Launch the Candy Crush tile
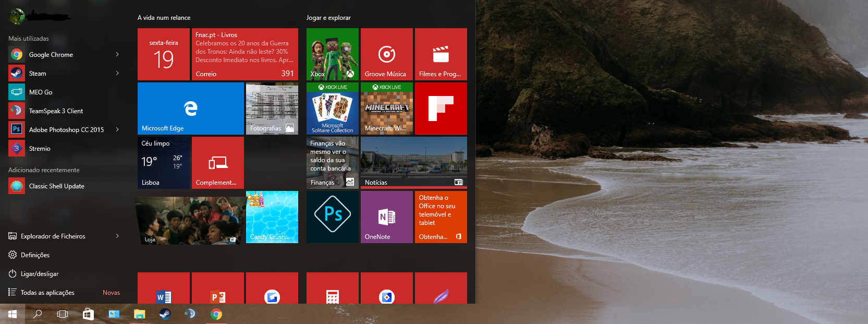The height and width of the screenshot is (324, 868). click(x=272, y=217)
